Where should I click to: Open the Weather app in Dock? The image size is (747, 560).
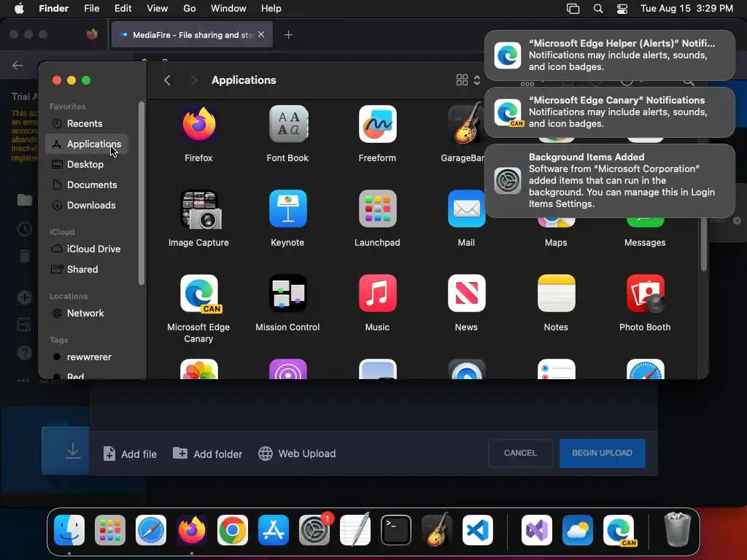click(x=578, y=530)
